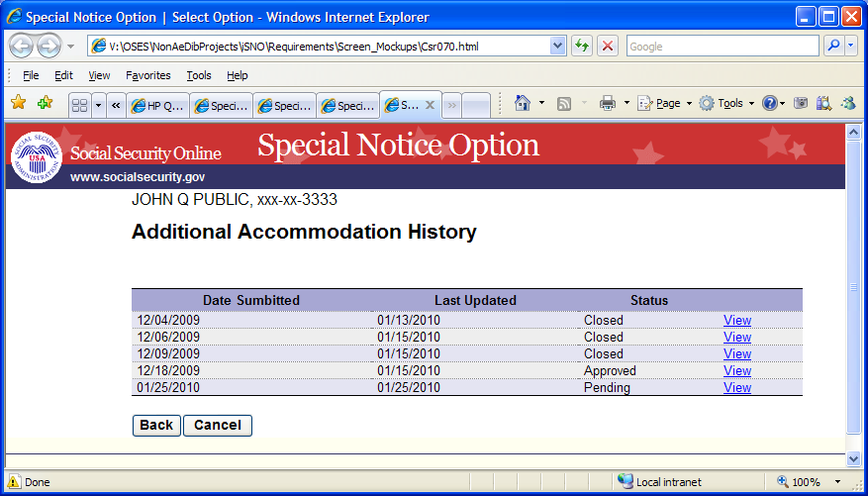Click the page scrollbar up arrow
Image resolution: width=868 pixels, height=496 pixels.
853,132
